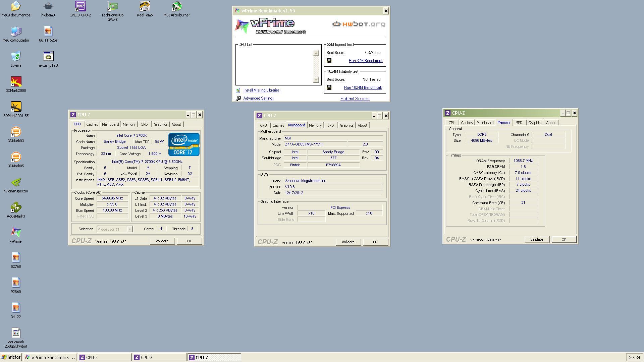644x362 pixels.
Task: Select About tab in middle CPU-Z window
Action: [362, 125]
